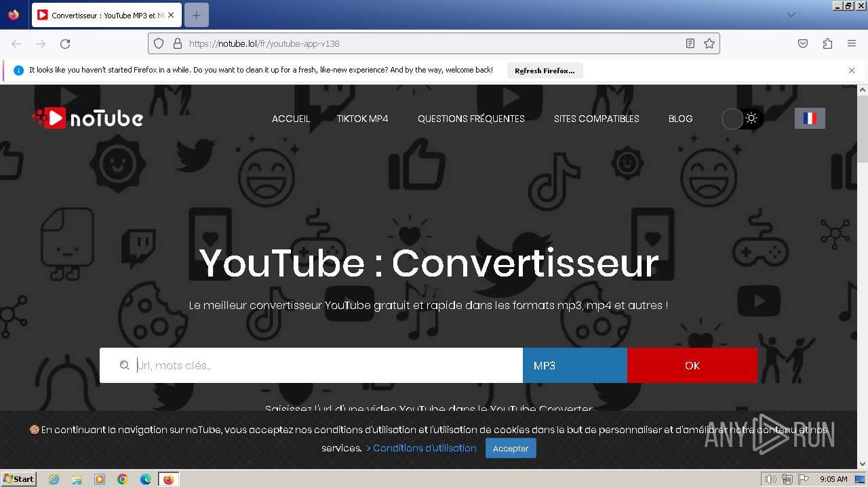868x488 pixels.
Task: Bookmark this page with star icon
Action: pyautogui.click(x=709, y=43)
